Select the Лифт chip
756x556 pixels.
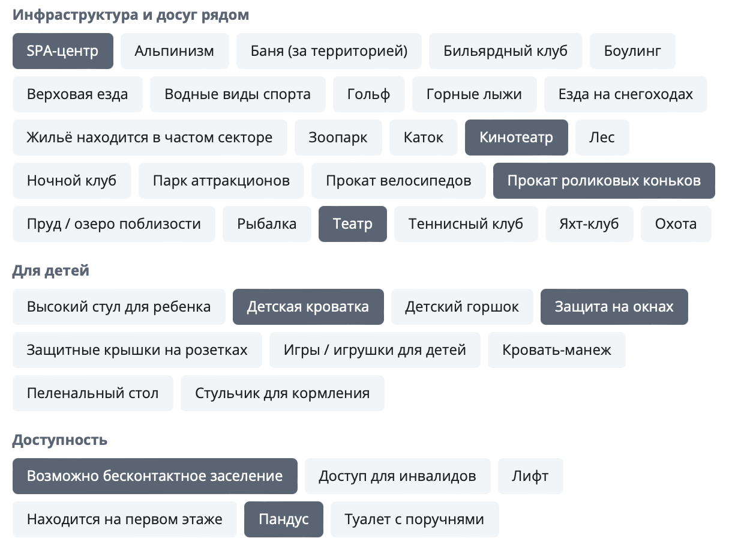tap(530, 476)
